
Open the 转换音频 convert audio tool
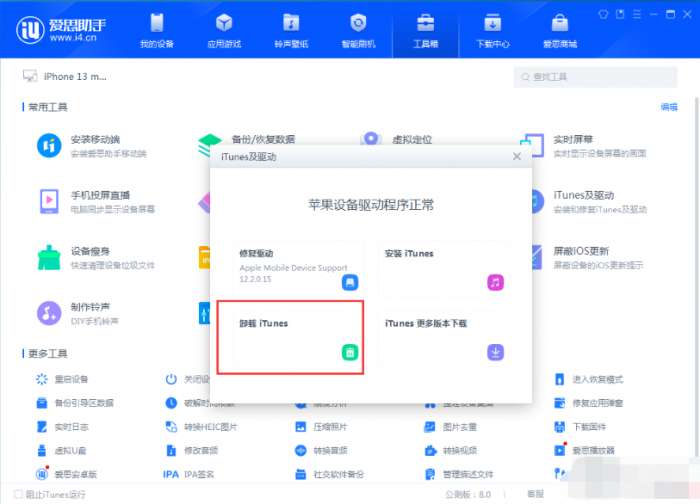pyautogui.click(x=321, y=450)
